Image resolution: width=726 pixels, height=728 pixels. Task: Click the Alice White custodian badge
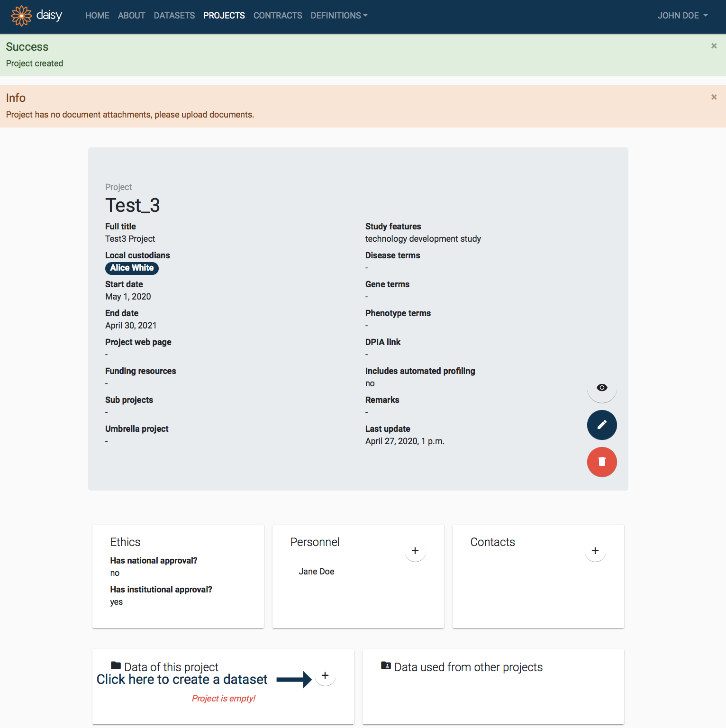point(132,268)
